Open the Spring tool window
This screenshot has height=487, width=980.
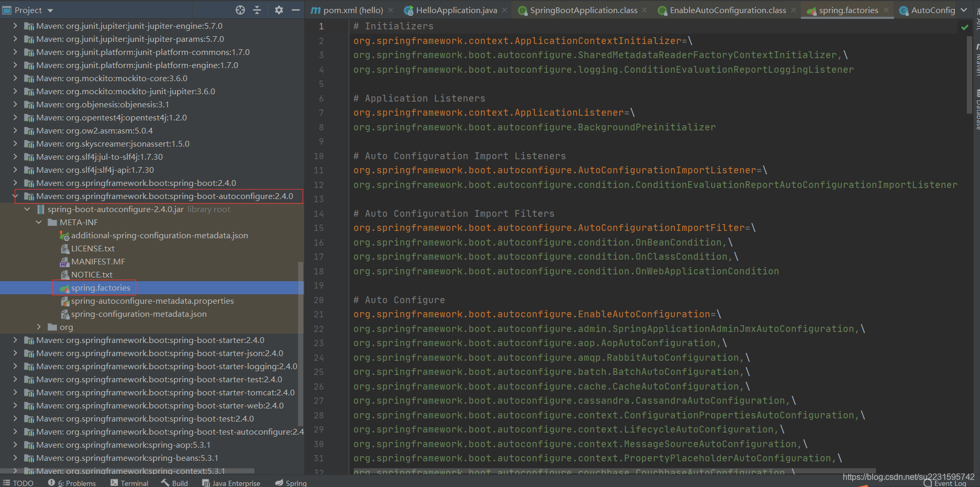coord(291,483)
